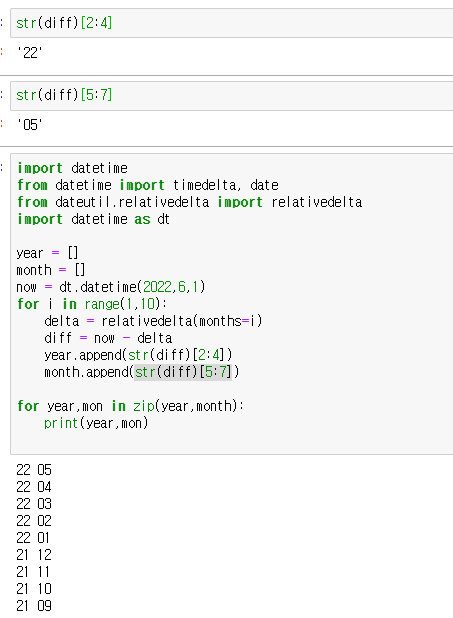Click the dt.datetime(2022,6,1) assignment line
Image resolution: width=453 pixels, height=618 pixels.
pos(111,287)
